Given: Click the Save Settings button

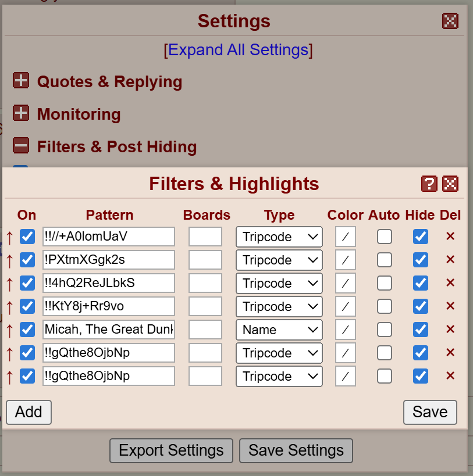Looking at the screenshot, I should coord(296,450).
